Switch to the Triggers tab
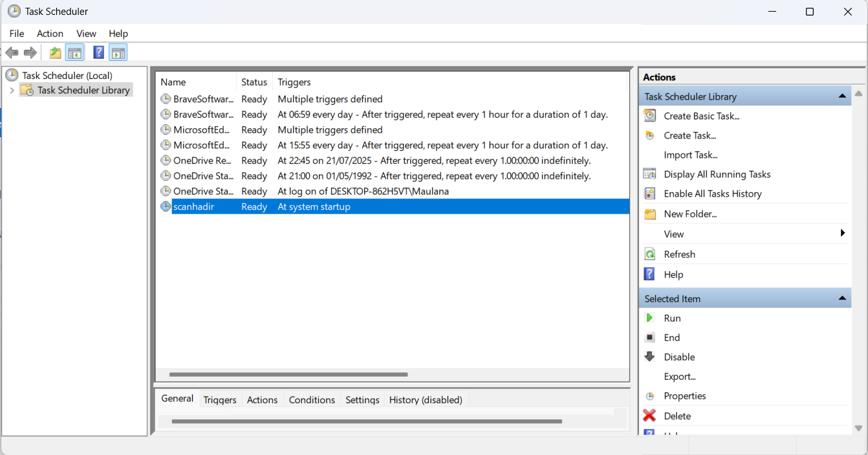 pyautogui.click(x=220, y=399)
